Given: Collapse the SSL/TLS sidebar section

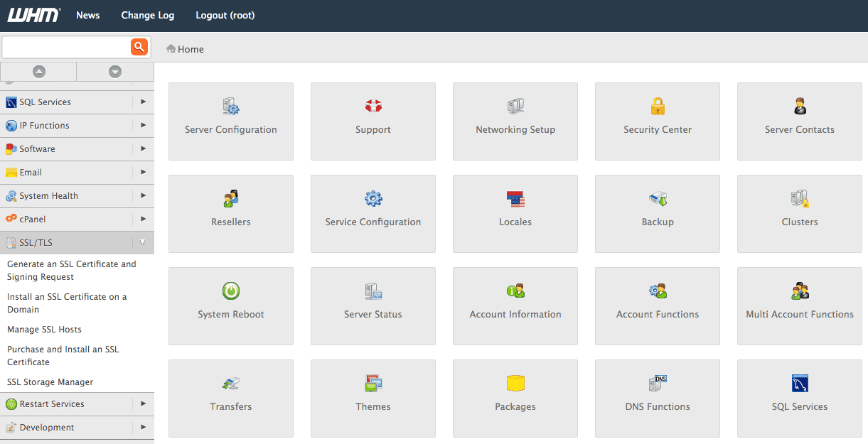Looking at the screenshot, I should click(142, 242).
